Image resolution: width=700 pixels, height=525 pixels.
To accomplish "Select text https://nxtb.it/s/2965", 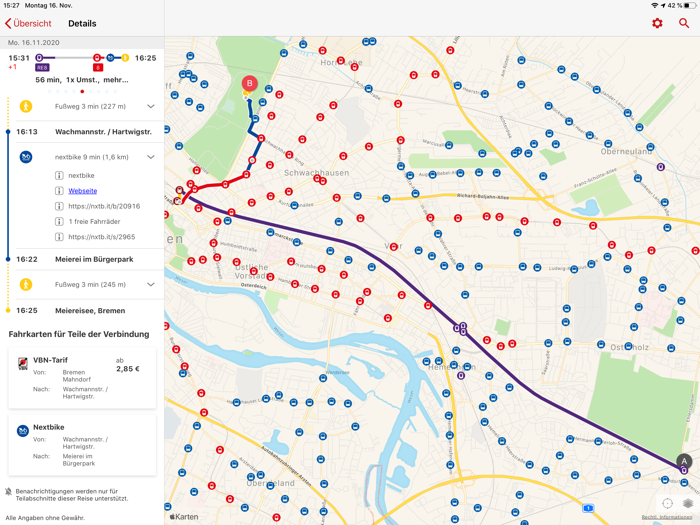I will coord(102,237).
